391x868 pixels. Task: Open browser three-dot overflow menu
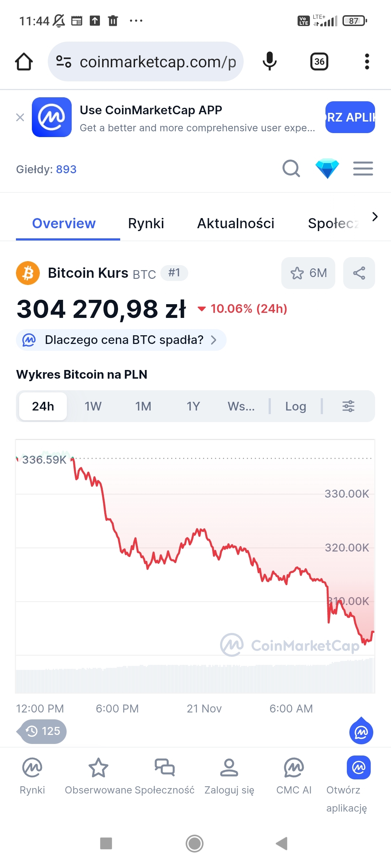(367, 61)
